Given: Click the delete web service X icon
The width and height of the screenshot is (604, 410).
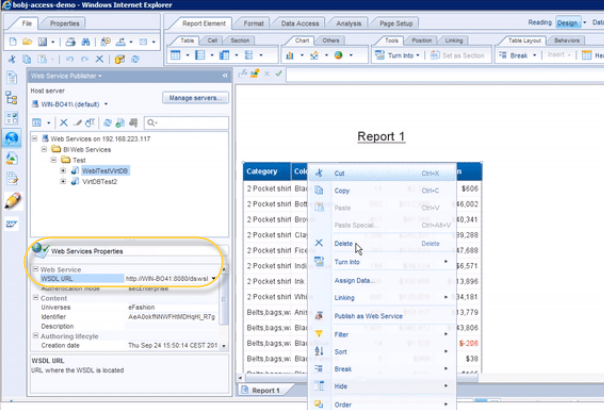Looking at the screenshot, I should pos(64,123).
